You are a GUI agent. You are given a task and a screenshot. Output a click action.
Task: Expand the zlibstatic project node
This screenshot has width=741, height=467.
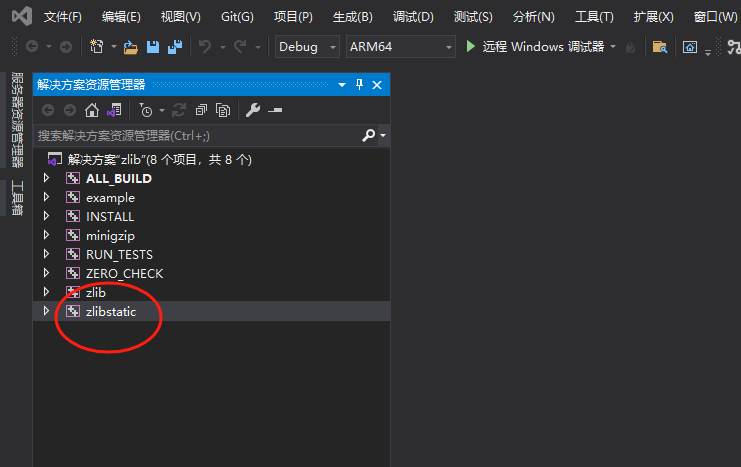pos(46,311)
